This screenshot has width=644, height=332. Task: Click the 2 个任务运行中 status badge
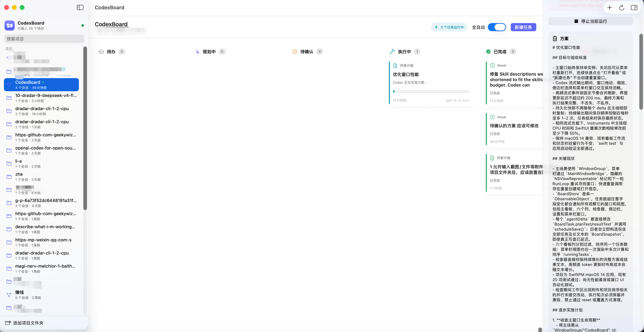[449, 27]
